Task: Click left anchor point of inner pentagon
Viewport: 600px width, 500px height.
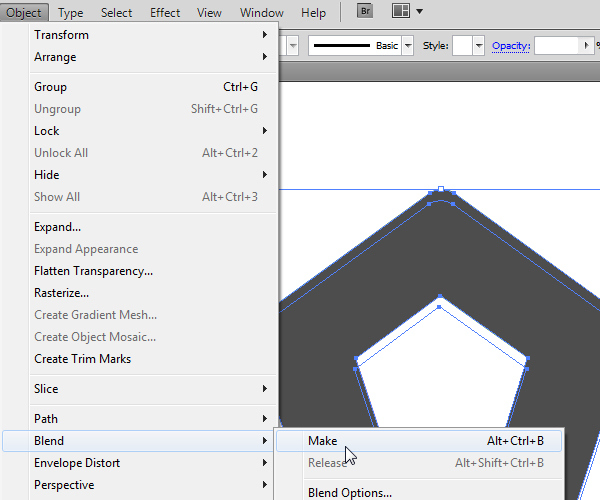Action: tap(356, 358)
